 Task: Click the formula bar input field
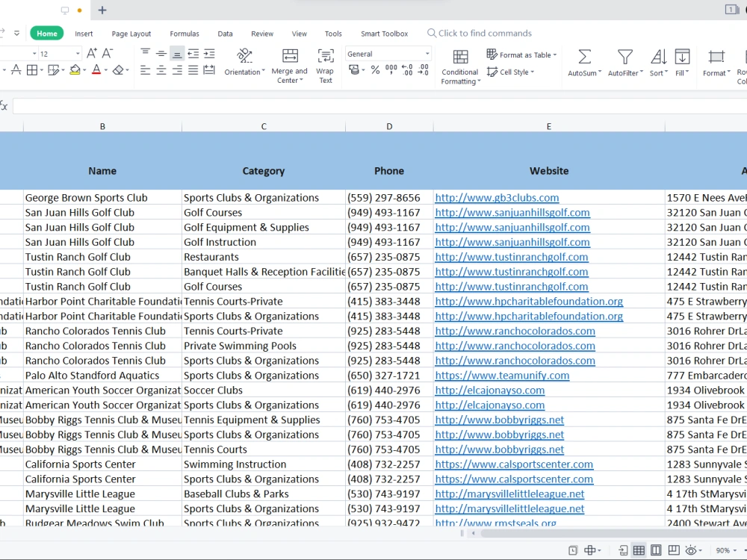click(x=379, y=106)
